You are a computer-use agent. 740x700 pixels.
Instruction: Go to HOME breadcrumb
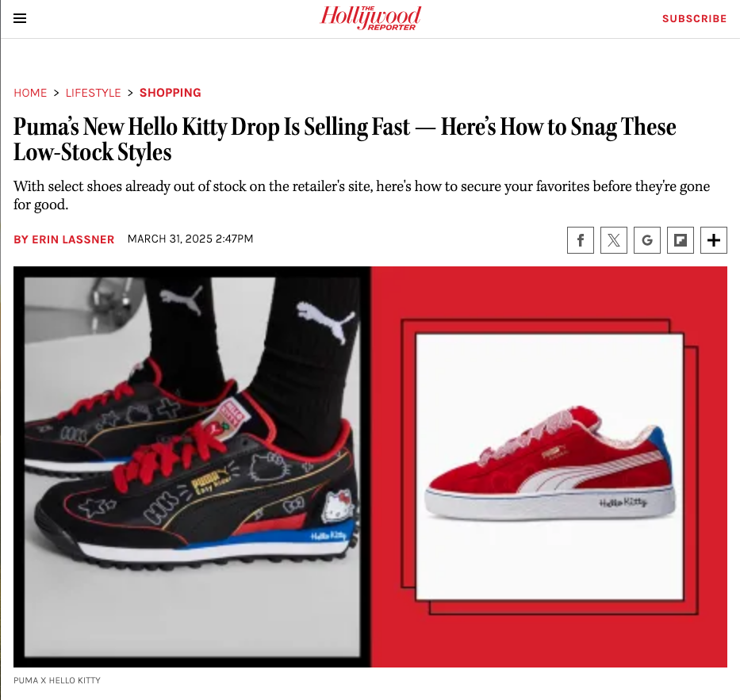tap(30, 93)
